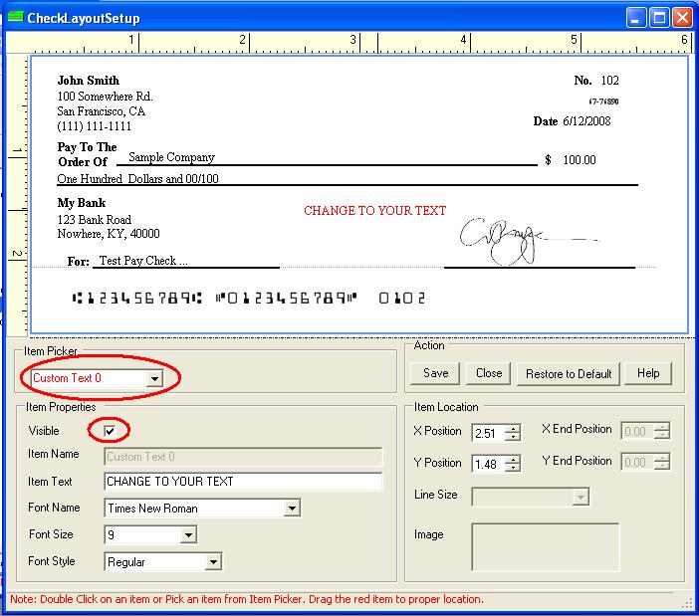
Task: Uncheck the Visible checkbox
Action: 110,431
